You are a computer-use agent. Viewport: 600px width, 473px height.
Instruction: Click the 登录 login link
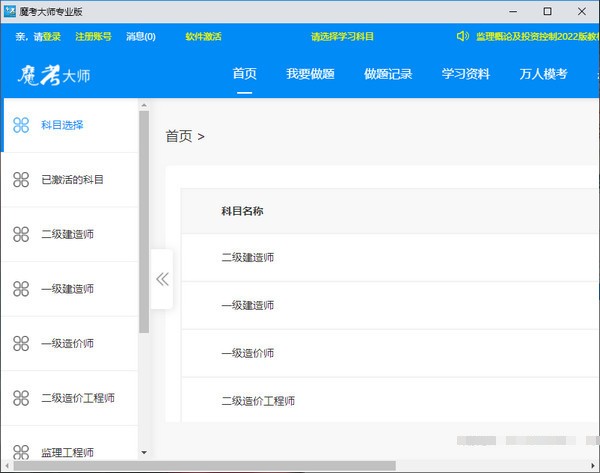coord(52,36)
